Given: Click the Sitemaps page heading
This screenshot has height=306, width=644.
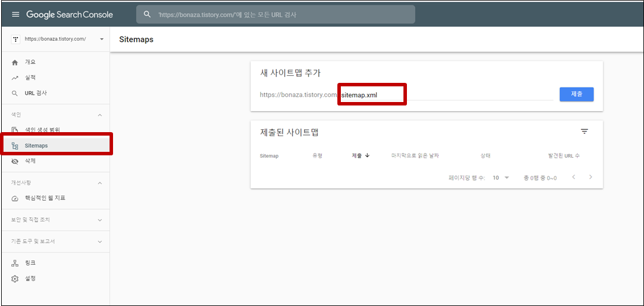Looking at the screenshot, I should [136, 40].
